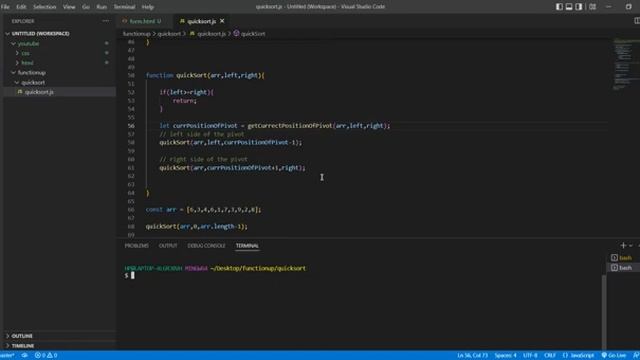Click the terminal prompt input
Image resolution: width=640 pixels, height=360 pixels.
(x=132, y=276)
